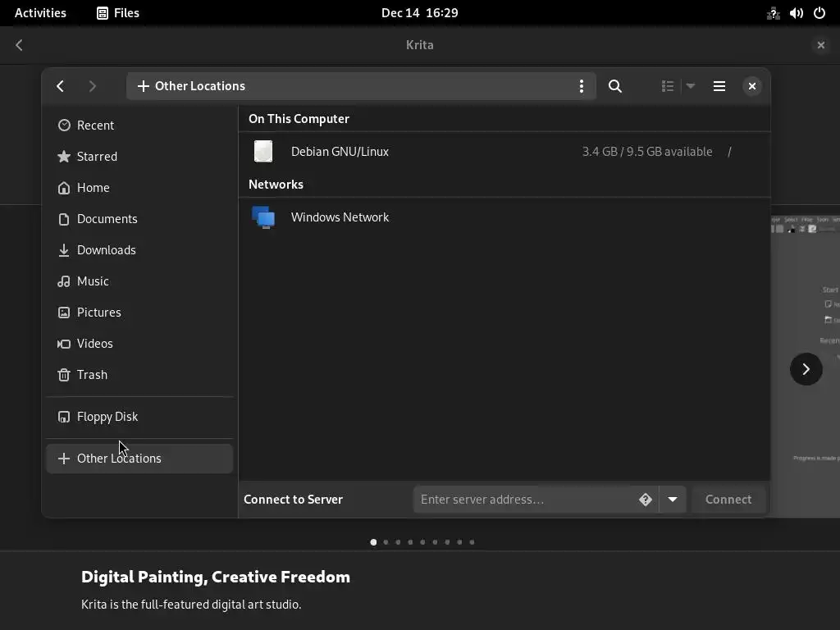The height and width of the screenshot is (630, 840).
Task: Close the Krita details window
Action: tap(820, 45)
